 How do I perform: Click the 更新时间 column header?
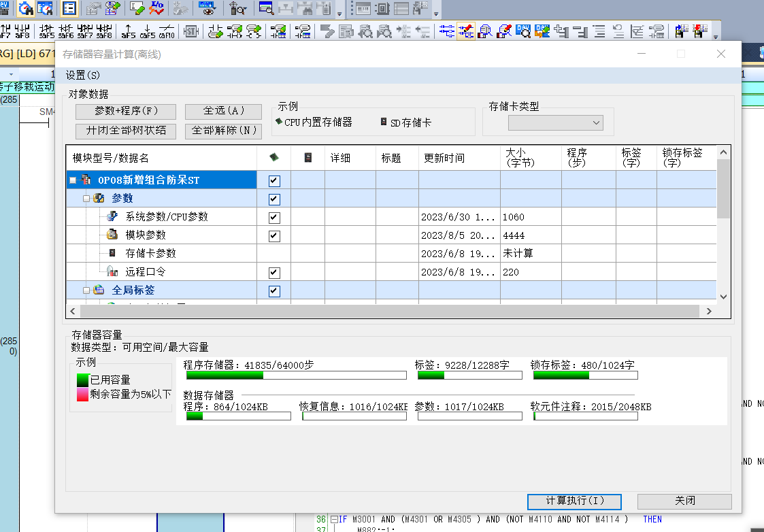(x=444, y=158)
